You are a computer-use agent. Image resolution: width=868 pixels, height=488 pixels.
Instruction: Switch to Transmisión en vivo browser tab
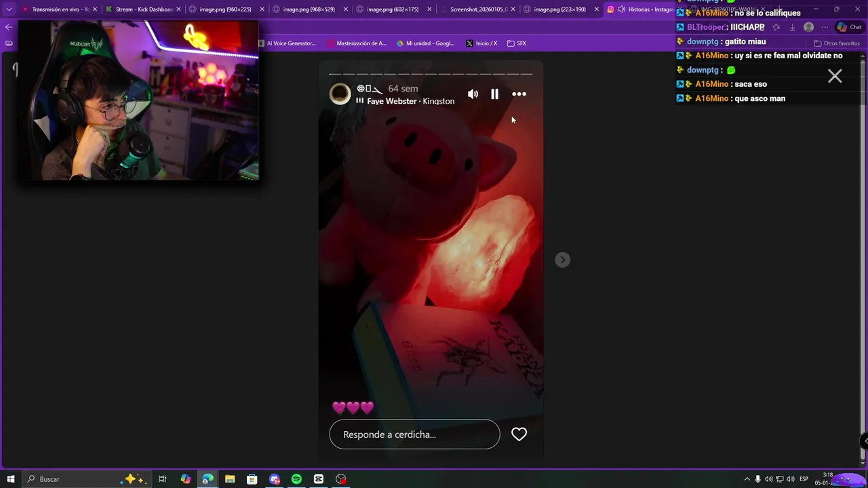60,9
